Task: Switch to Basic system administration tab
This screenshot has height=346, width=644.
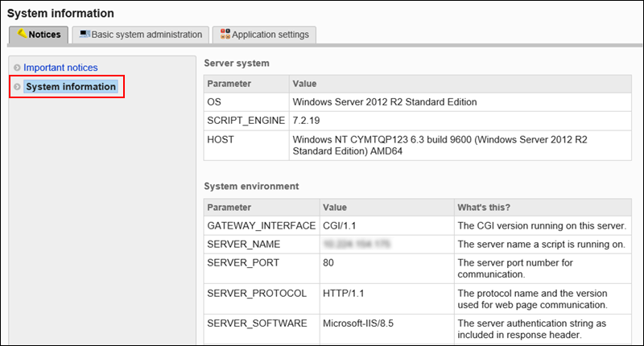Action: pyautogui.click(x=140, y=35)
